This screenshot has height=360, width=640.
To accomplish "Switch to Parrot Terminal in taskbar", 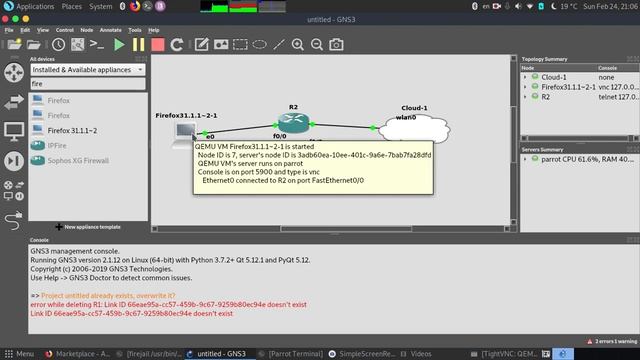I will pyautogui.click(x=291, y=354).
